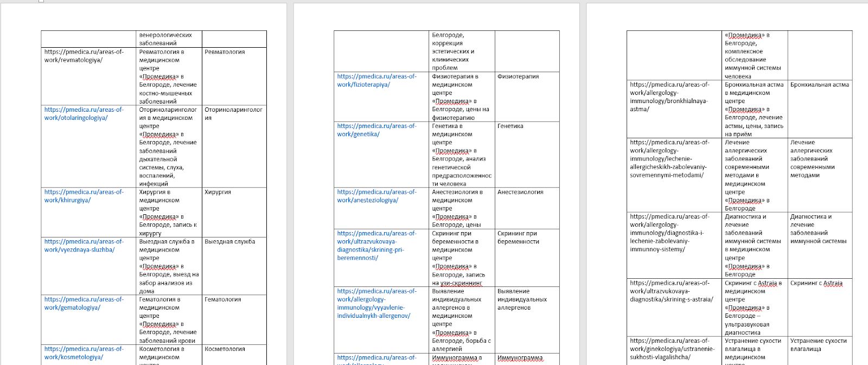Click the cell containing only "Физиотерапия"
The image size is (868, 365).
coord(527,97)
